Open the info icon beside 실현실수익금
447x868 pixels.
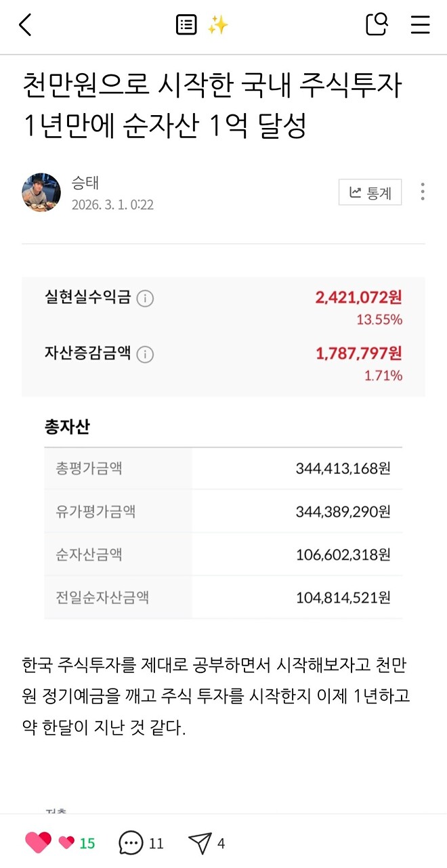coord(144,297)
